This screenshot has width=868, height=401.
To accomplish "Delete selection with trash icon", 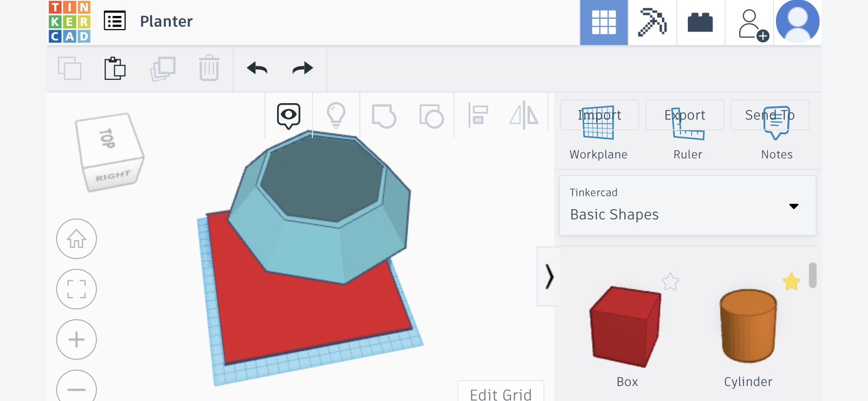I will 209,68.
